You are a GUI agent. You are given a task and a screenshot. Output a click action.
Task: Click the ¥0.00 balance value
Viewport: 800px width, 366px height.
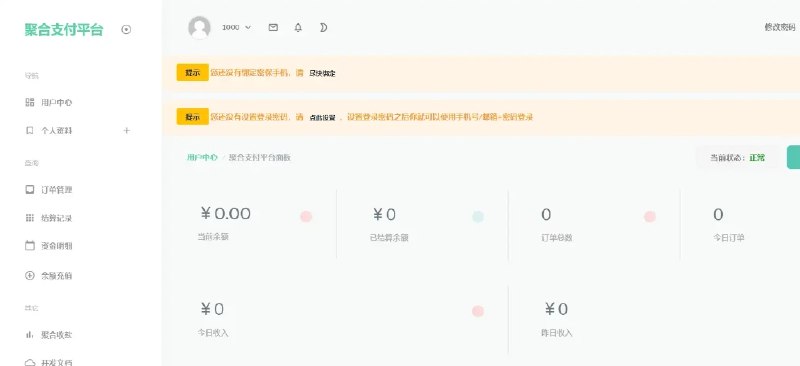pyautogui.click(x=226, y=213)
